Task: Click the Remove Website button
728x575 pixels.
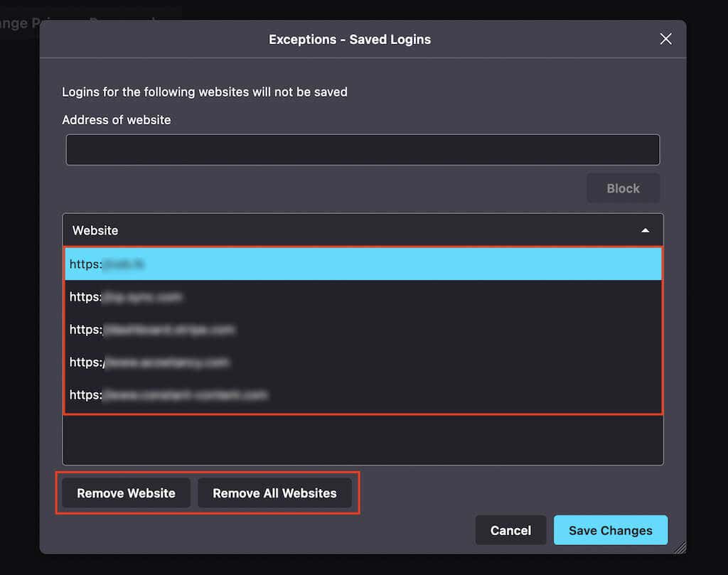Action: pyautogui.click(x=126, y=493)
